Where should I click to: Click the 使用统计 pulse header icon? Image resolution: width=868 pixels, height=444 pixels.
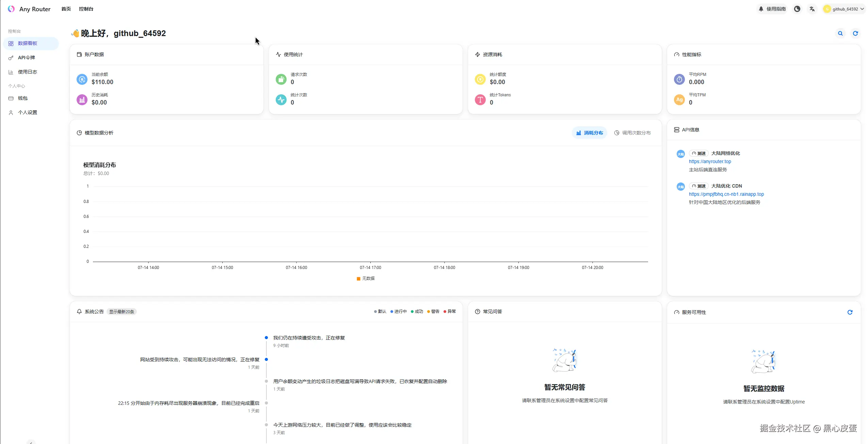pyautogui.click(x=278, y=54)
